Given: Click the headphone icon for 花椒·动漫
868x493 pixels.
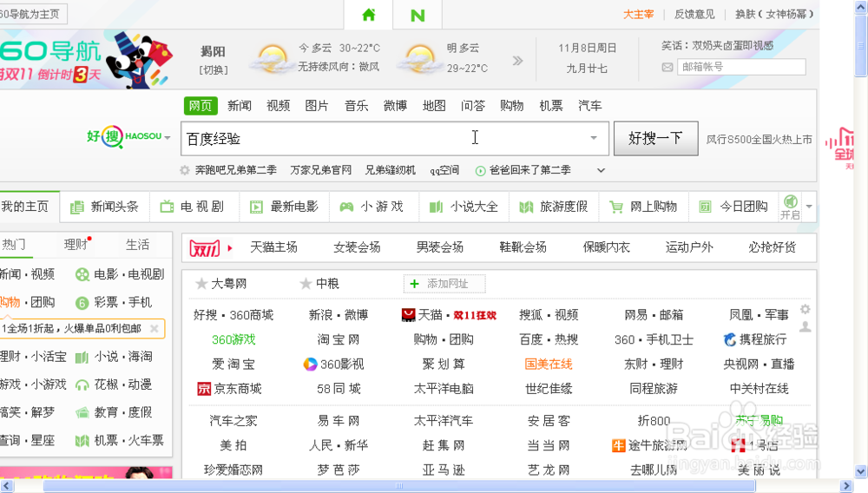Looking at the screenshot, I should [x=82, y=385].
